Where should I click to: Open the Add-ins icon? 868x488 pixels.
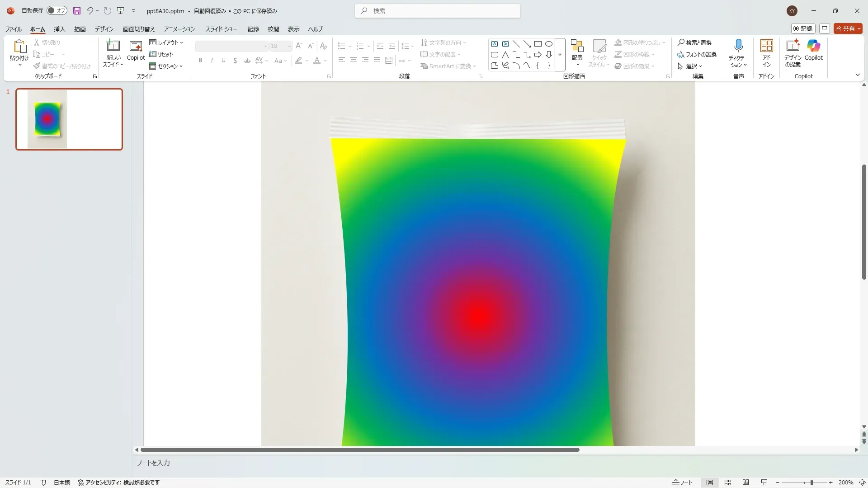point(766,46)
